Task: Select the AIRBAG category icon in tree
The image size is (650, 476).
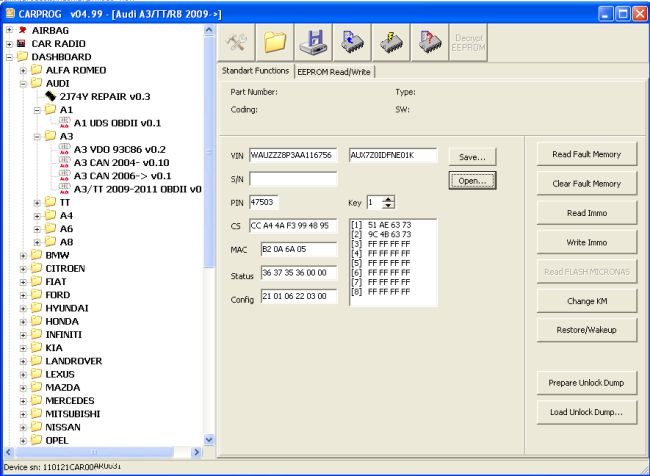Action: tap(21, 31)
